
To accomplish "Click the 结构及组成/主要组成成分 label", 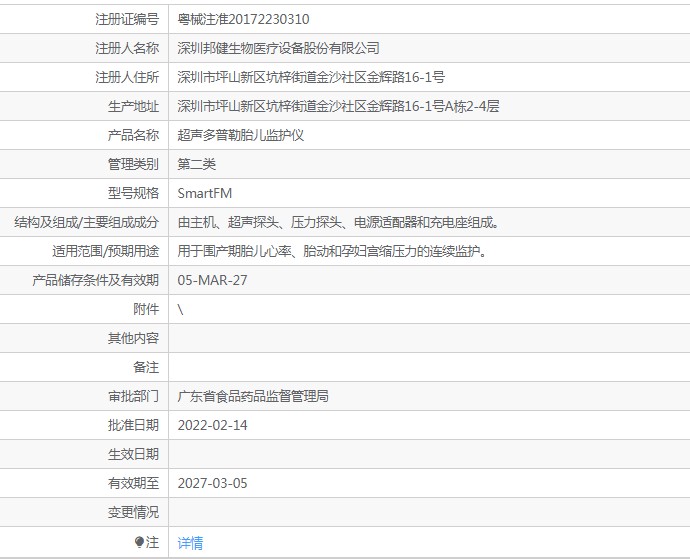I will tap(86, 222).
